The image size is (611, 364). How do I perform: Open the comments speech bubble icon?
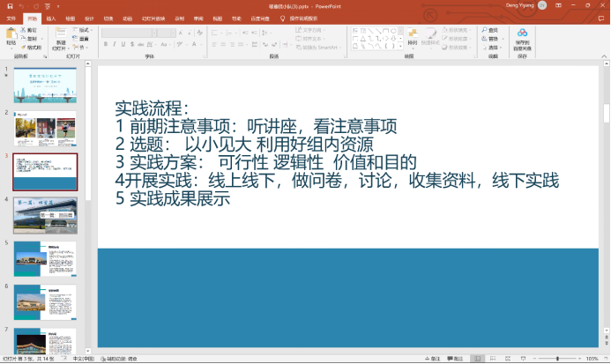click(x=601, y=19)
